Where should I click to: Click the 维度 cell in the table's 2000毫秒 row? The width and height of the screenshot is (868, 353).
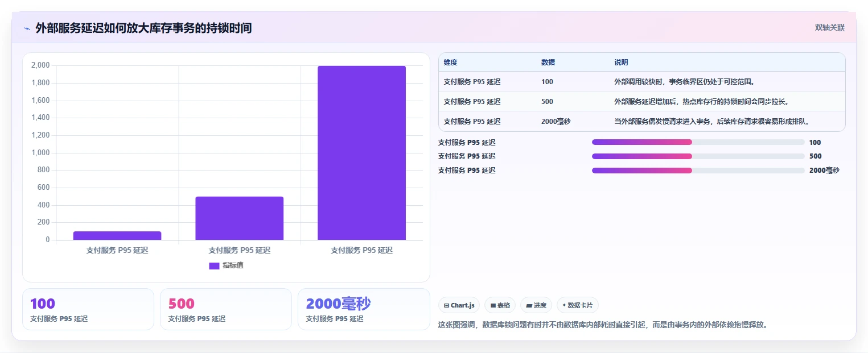[472, 121]
